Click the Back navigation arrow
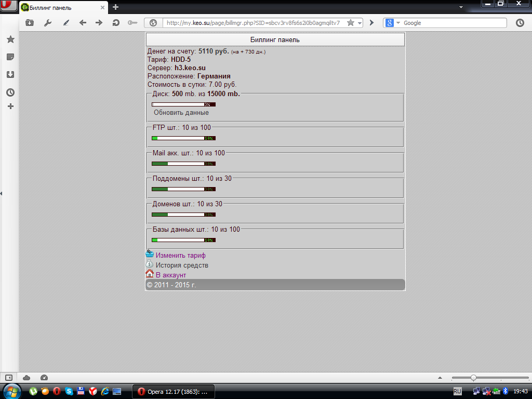 tap(83, 23)
